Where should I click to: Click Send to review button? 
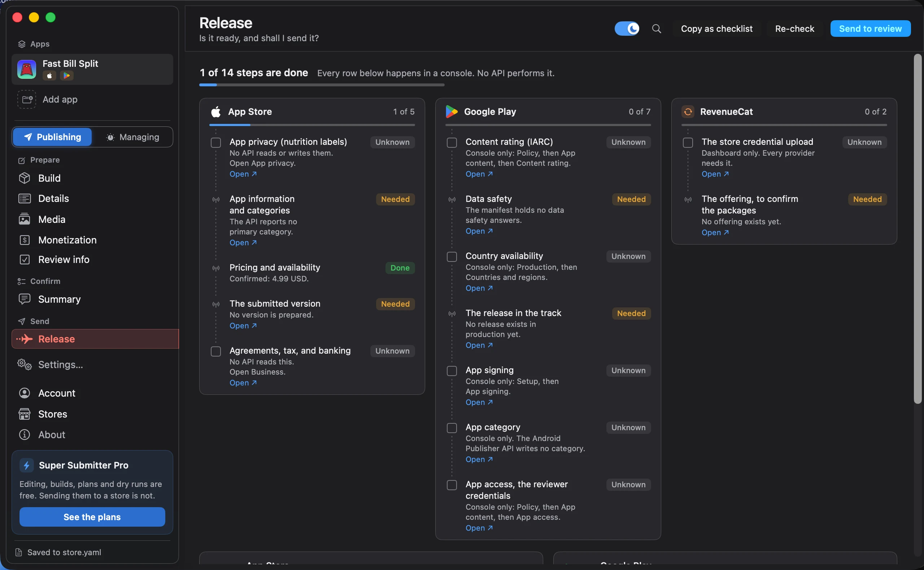870,29
